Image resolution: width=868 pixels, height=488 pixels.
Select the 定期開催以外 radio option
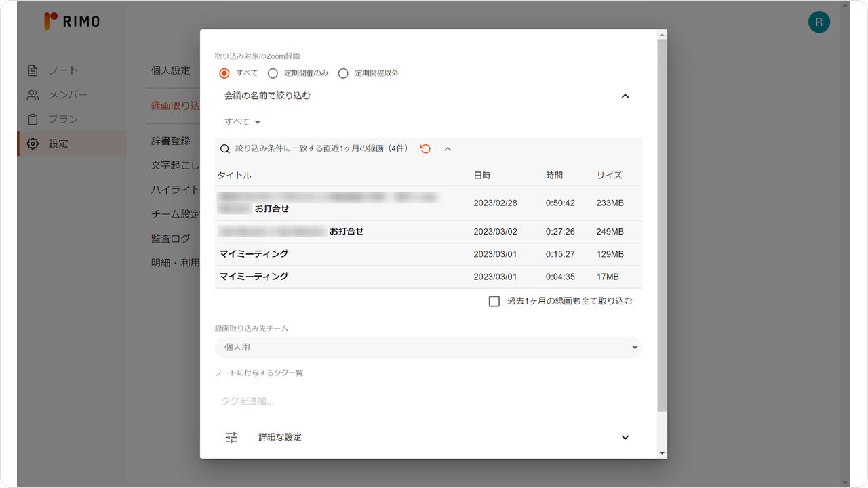coord(343,73)
